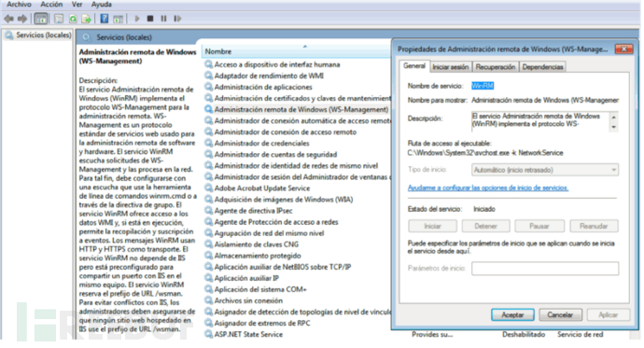Click the Forward arrow in the toolbar
This screenshot has height=348, width=644.
[x=22, y=19]
